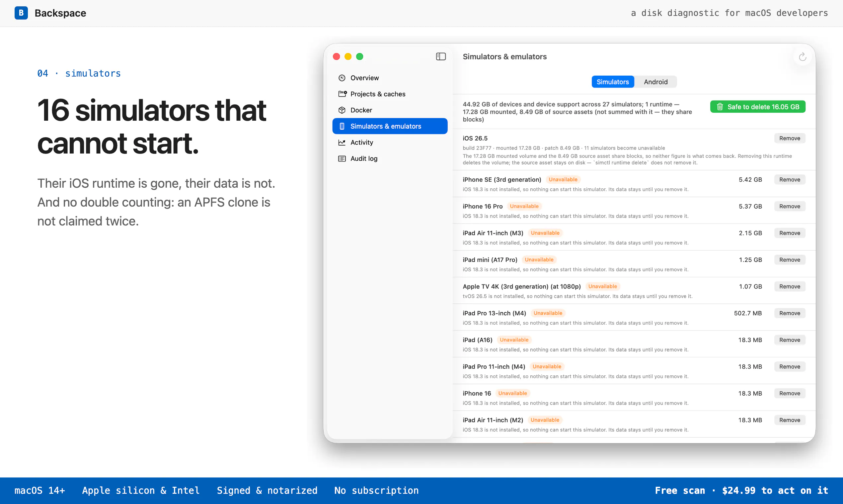Click the refresh arrow icon

click(803, 57)
